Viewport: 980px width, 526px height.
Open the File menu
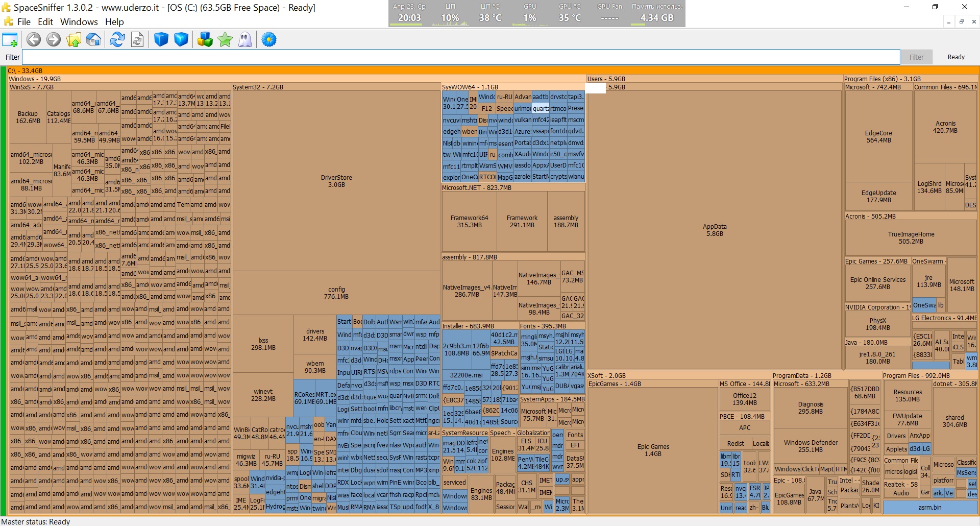tap(24, 22)
